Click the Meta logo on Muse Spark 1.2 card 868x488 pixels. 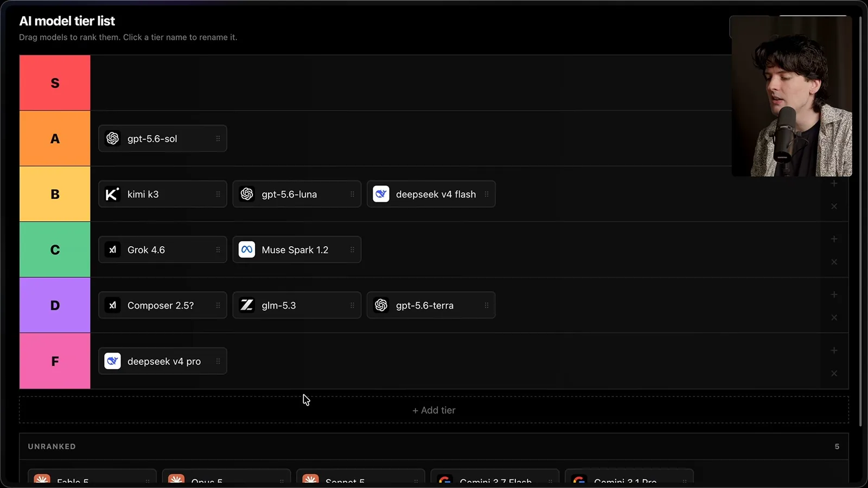coord(247,250)
